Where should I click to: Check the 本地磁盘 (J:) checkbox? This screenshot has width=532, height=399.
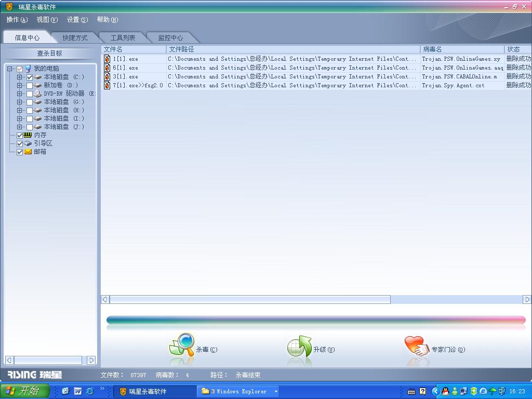pyautogui.click(x=30, y=127)
